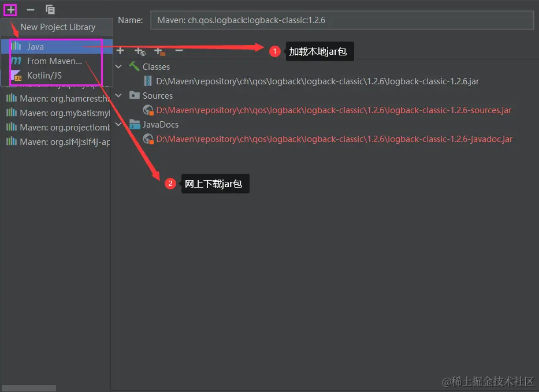Click the add new library plus icon
This screenshot has height=392, width=539.
pos(10,10)
